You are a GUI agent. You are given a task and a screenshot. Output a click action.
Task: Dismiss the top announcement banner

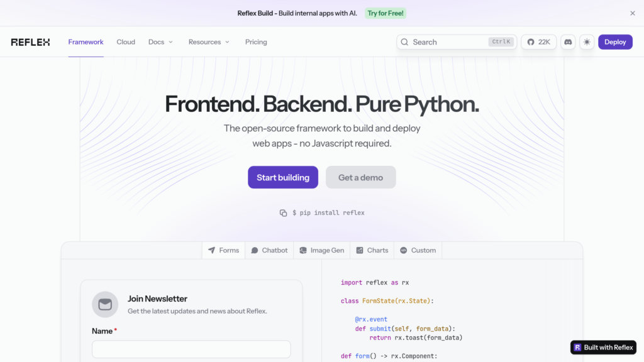click(x=633, y=13)
